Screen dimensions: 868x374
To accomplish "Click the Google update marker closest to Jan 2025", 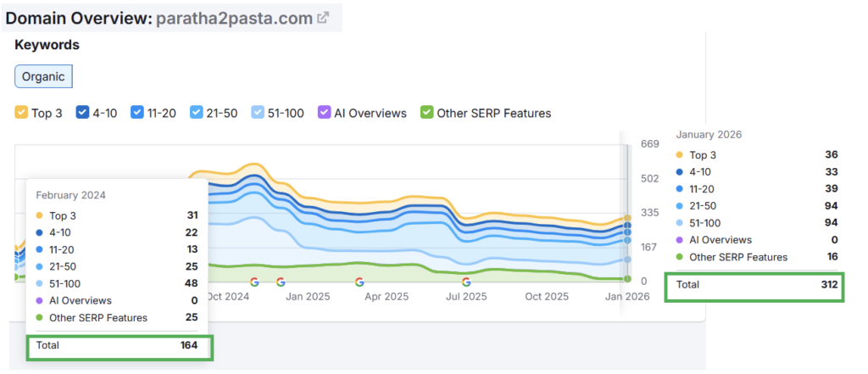I will point(281,282).
